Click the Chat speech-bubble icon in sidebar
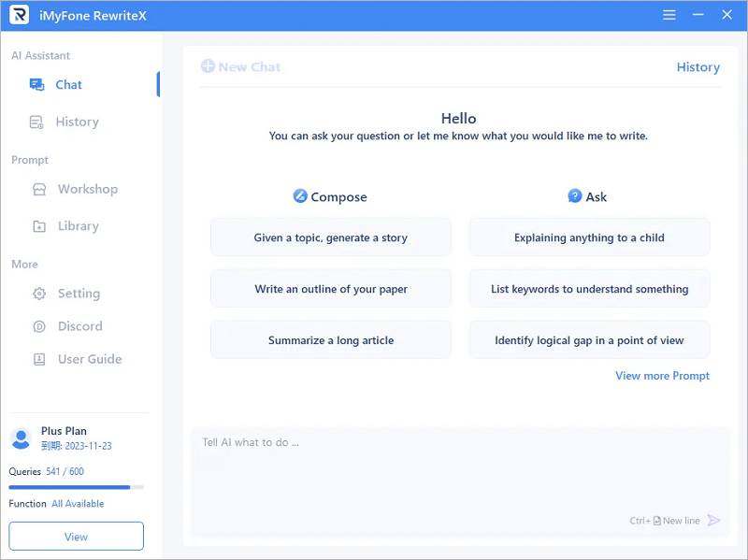748x560 pixels. (36, 85)
